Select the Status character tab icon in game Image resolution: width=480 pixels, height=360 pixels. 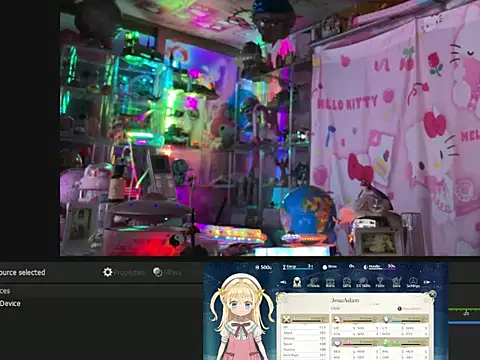(x=297, y=282)
